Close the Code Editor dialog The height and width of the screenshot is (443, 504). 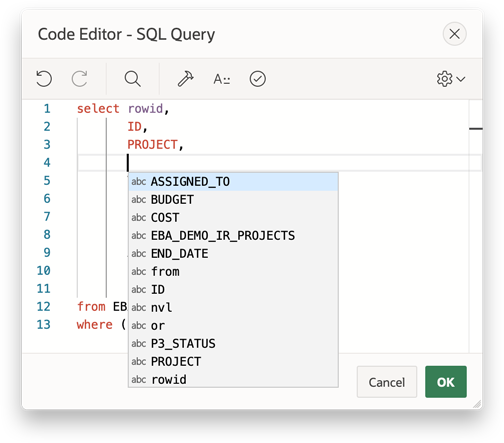click(x=454, y=34)
